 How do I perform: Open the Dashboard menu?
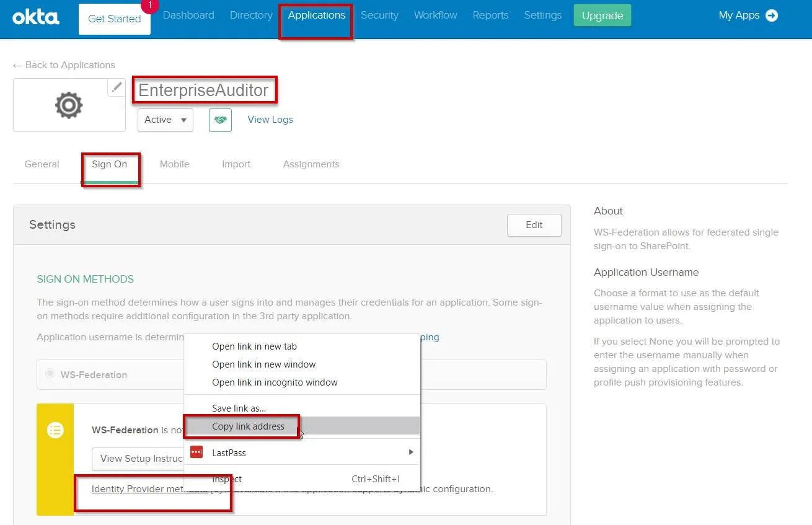tap(188, 15)
